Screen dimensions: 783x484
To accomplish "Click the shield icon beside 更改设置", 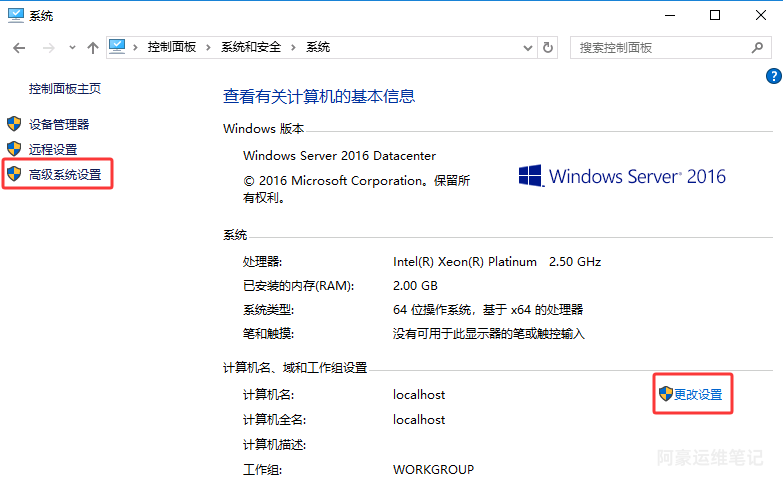I will (x=666, y=394).
